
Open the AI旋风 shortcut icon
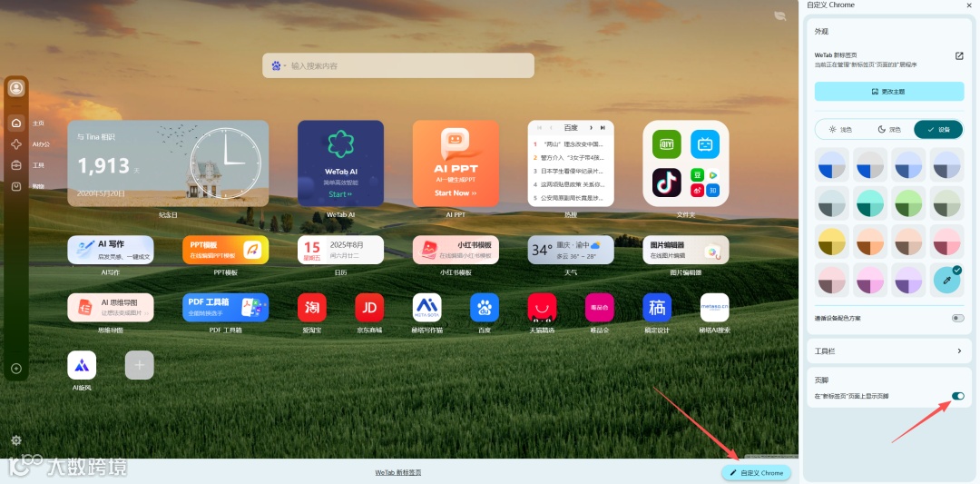tap(82, 365)
